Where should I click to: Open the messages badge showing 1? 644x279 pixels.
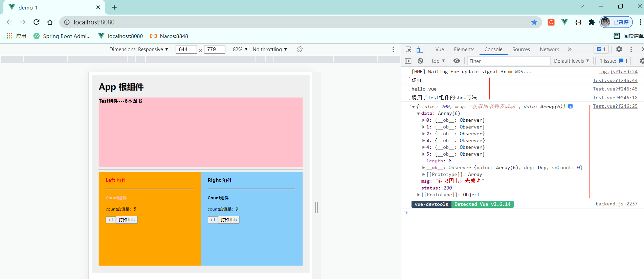[x=601, y=49]
